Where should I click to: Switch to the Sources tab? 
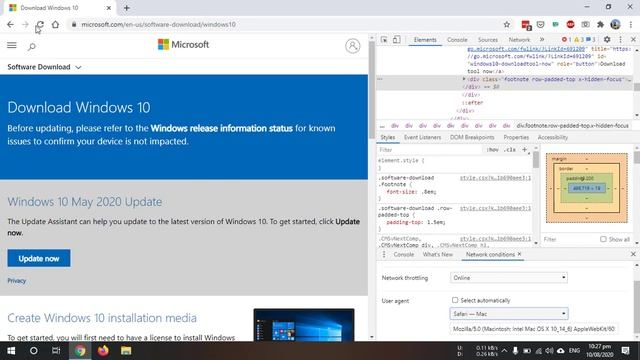tap(488, 40)
